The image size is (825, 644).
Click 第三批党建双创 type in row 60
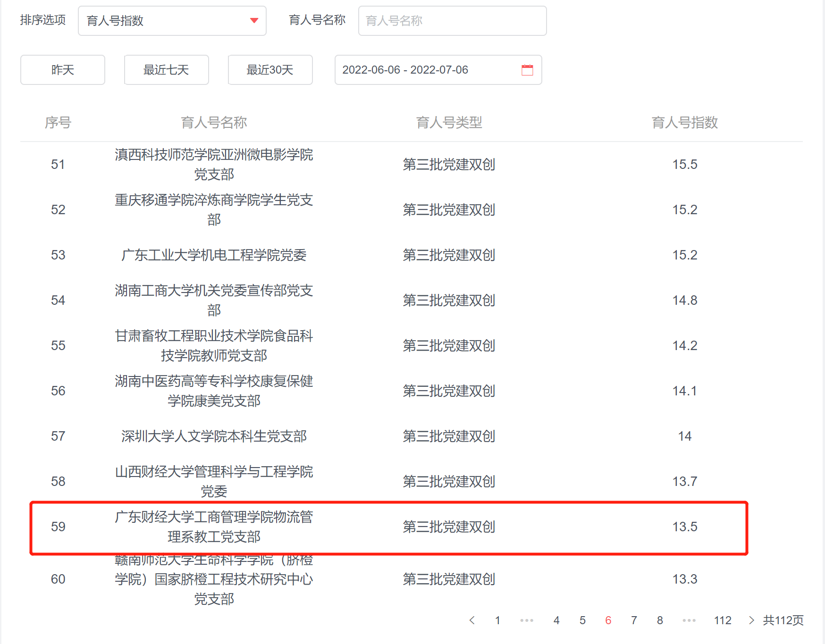[449, 579]
